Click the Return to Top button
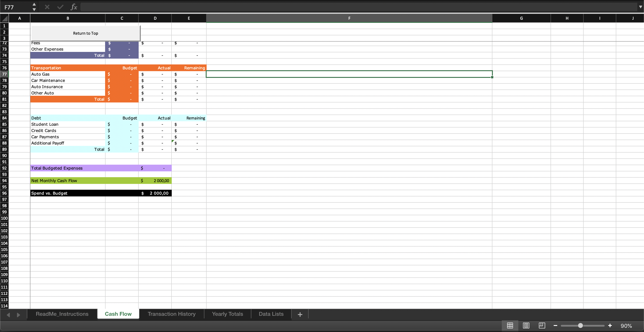The image size is (644, 332). pyautogui.click(x=85, y=33)
